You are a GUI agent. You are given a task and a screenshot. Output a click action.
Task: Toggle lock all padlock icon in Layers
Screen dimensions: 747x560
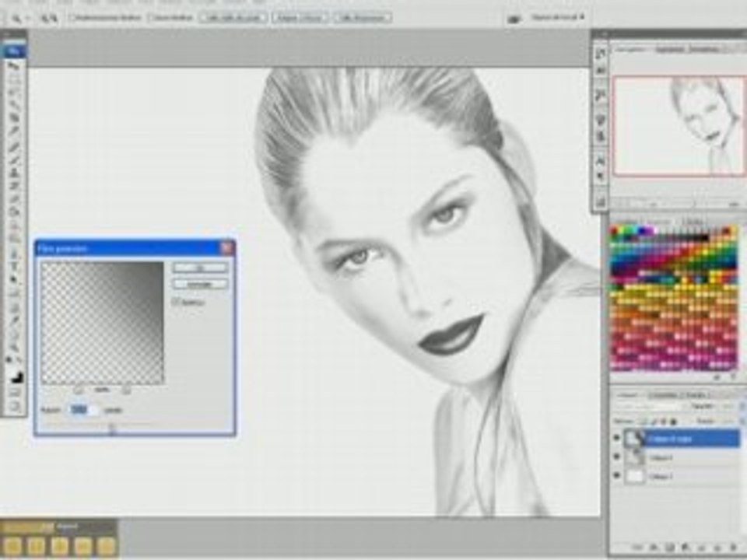tap(674, 422)
